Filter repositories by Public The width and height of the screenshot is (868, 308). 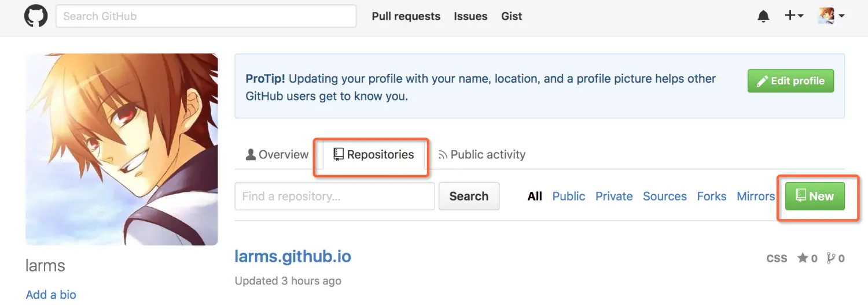569,196
